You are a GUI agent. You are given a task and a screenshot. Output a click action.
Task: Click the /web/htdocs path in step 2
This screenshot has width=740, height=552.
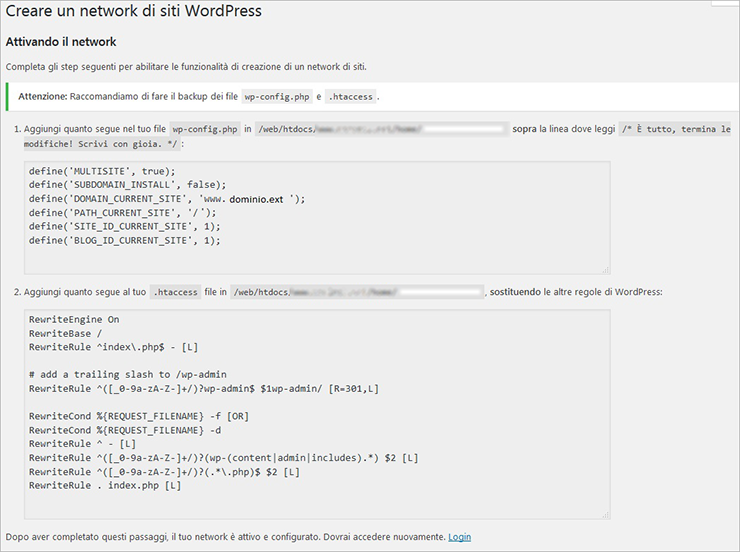coord(357,292)
